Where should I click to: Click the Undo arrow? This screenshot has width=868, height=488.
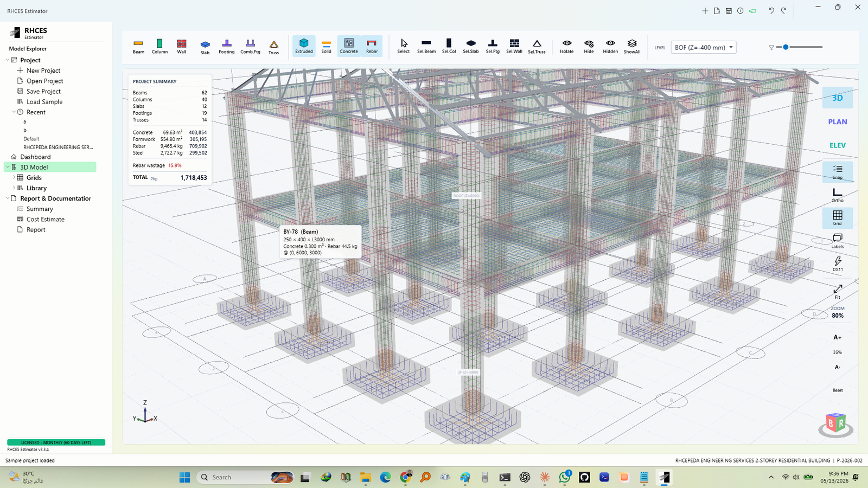point(771,11)
